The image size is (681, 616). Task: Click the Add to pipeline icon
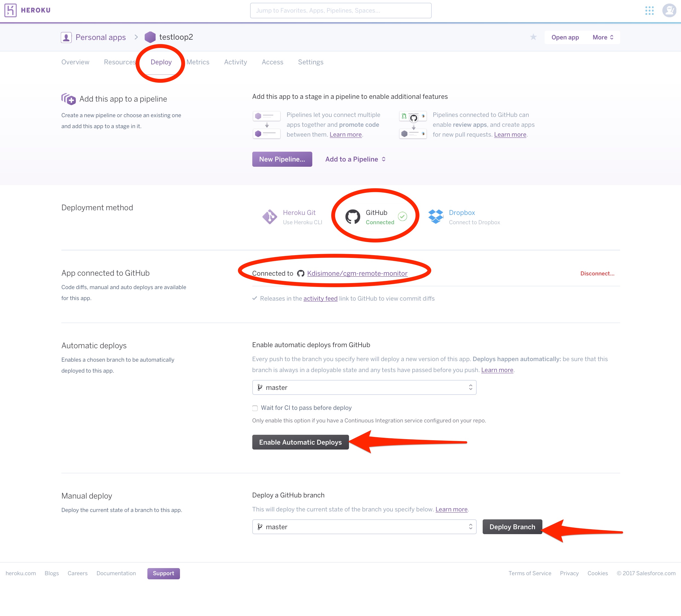coord(68,99)
